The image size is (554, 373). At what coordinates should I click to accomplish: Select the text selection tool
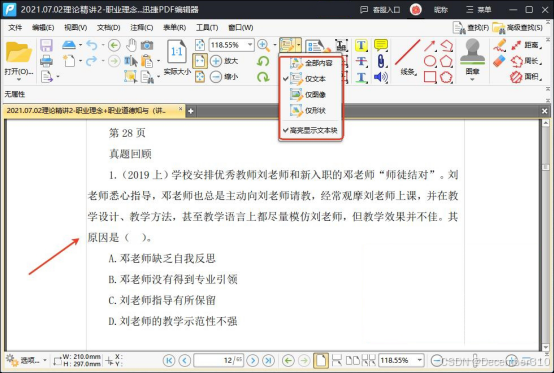[131, 61]
